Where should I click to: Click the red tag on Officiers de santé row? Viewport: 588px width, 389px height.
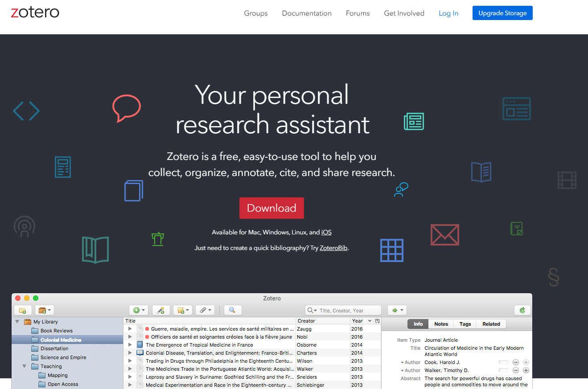click(x=147, y=337)
